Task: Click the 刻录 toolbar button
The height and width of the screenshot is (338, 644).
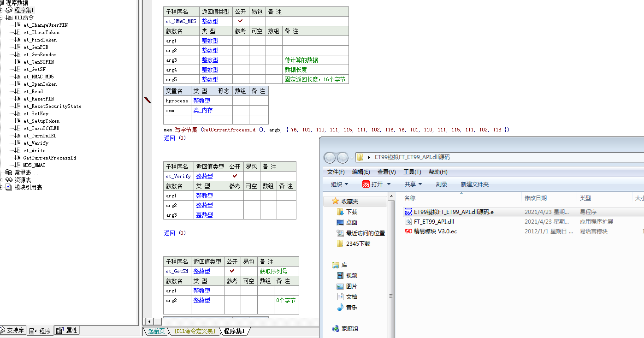Action: 441,184
